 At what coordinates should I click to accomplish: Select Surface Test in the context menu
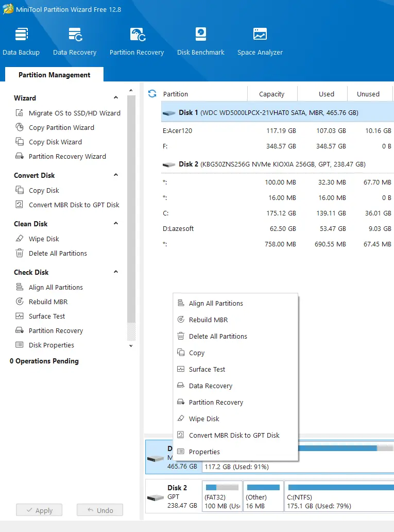(236, 369)
